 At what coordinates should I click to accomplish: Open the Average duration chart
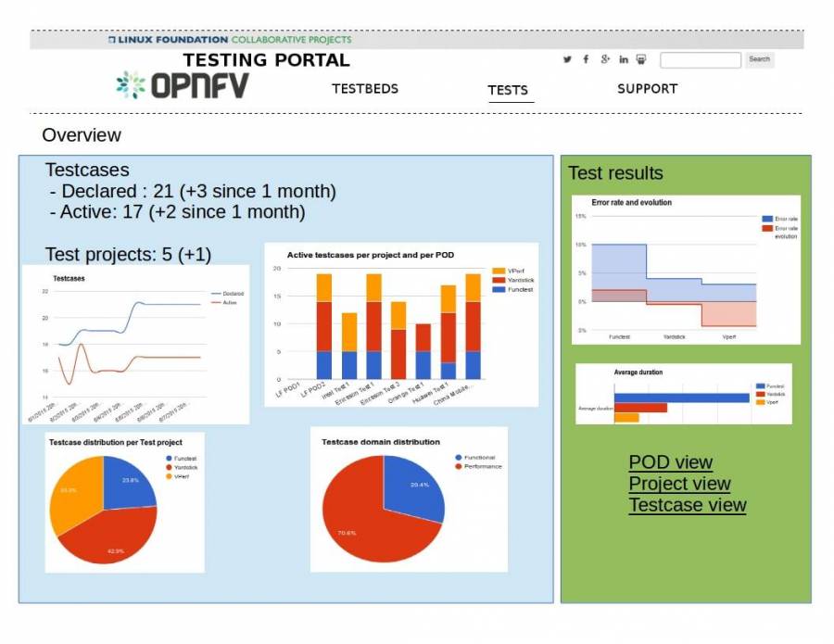click(683, 394)
